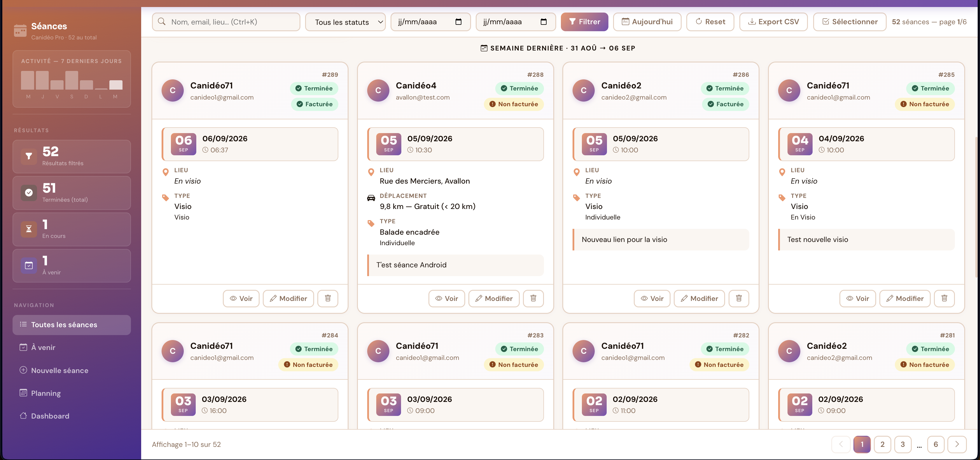The image size is (980, 460).
Task: Go to page 2
Action: (882, 445)
